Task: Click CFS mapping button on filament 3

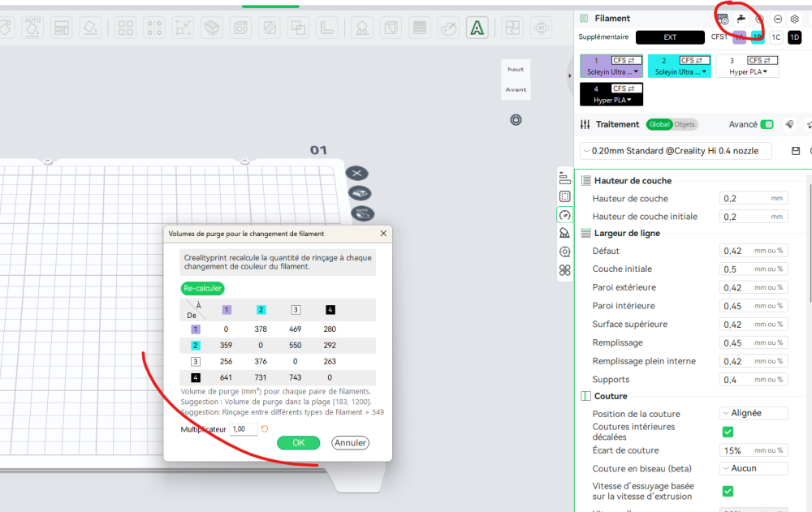Action: point(762,61)
